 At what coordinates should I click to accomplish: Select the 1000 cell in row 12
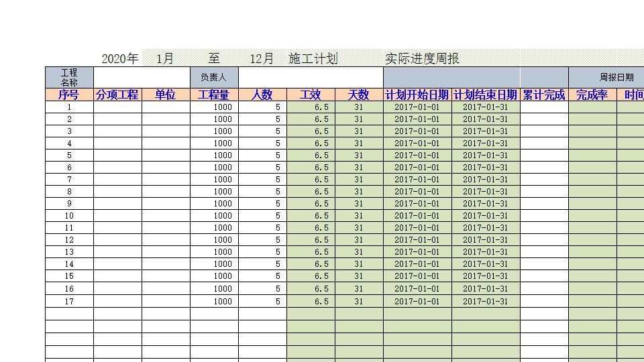pos(214,240)
